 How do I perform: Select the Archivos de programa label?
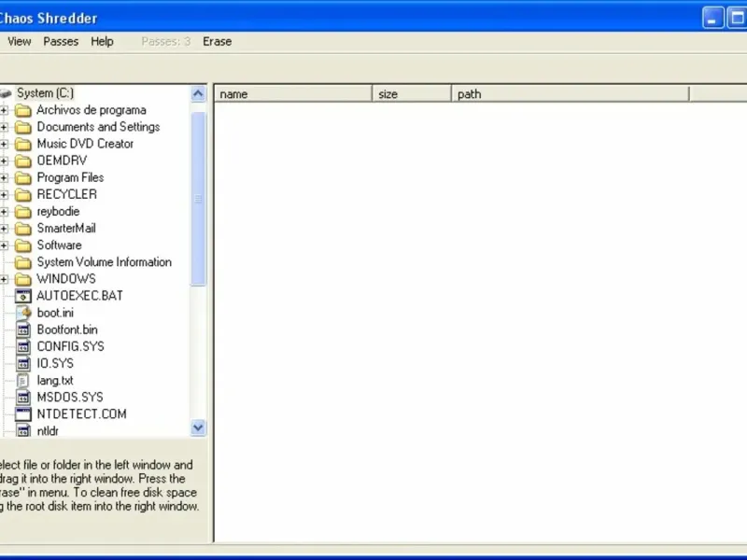tap(92, 110)
